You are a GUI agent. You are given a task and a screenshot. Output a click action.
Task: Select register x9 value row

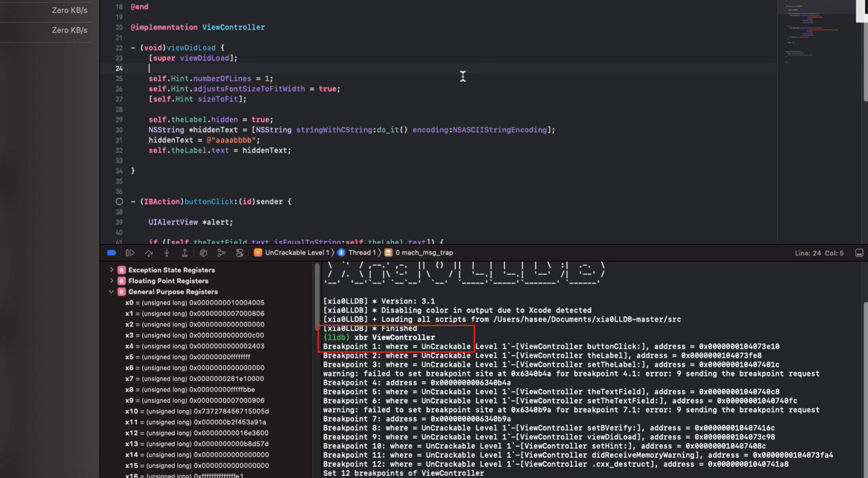[x=195, y=400]
